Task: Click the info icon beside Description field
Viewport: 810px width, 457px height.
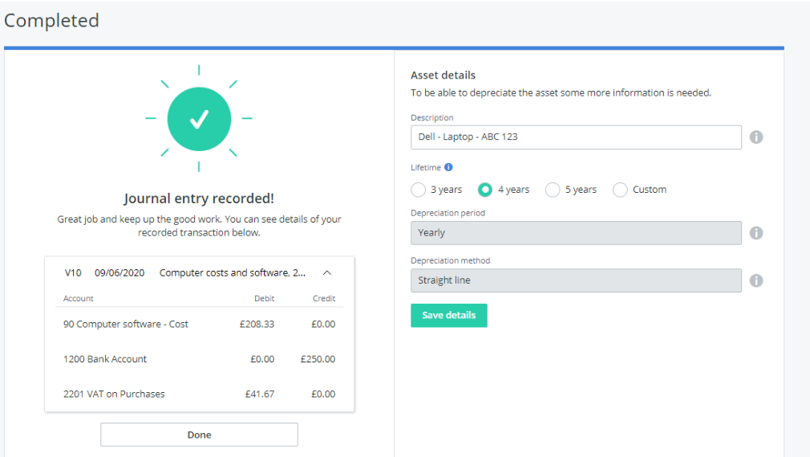Action: [756, 137]
